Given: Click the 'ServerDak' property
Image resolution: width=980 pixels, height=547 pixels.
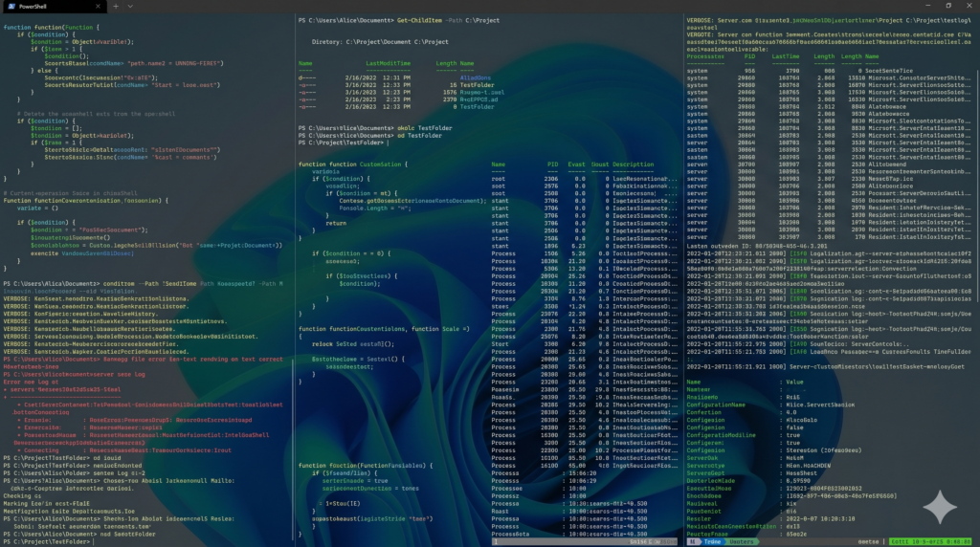Looking at the screenshot, I should 702,458.
